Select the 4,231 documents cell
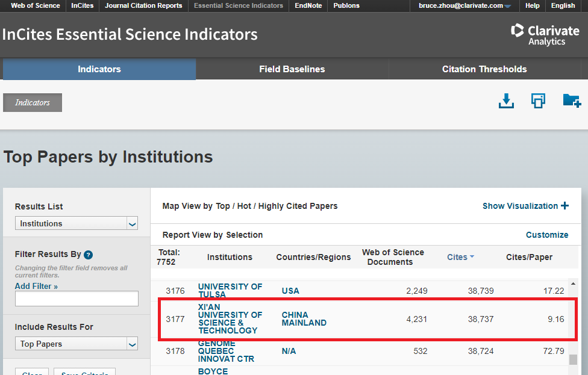The width and height of the screenshot is (588, 375). coord(417,319)
